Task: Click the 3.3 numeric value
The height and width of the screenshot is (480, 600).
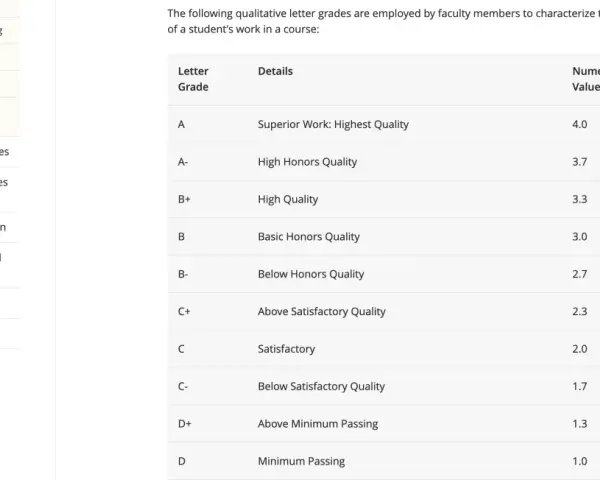Action: click(x=580, y=199)
